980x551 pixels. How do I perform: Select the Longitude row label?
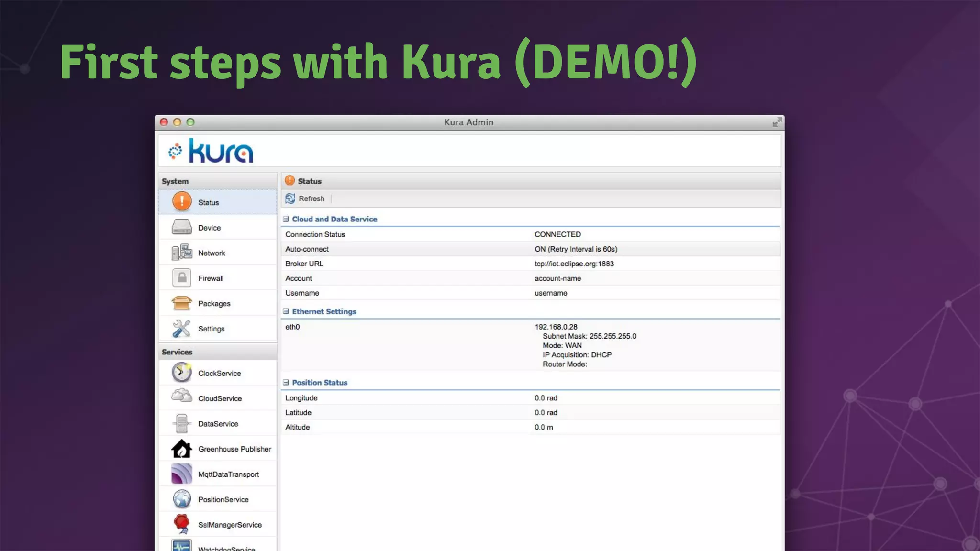(x=301, y=398)
